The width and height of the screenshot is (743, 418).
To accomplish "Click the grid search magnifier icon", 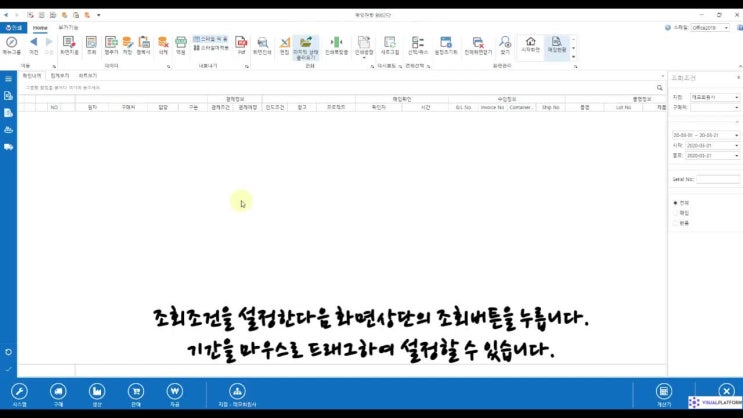I will (660, 88).
